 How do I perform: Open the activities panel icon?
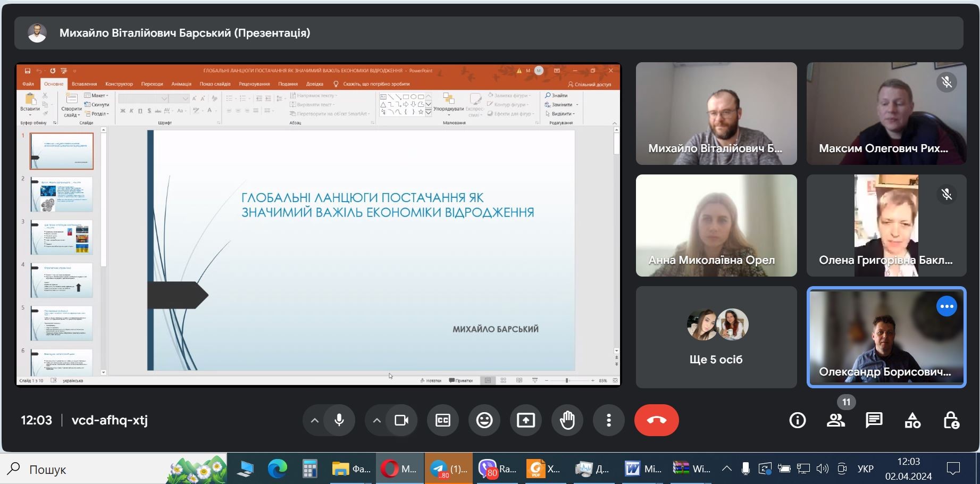(912, 420)
